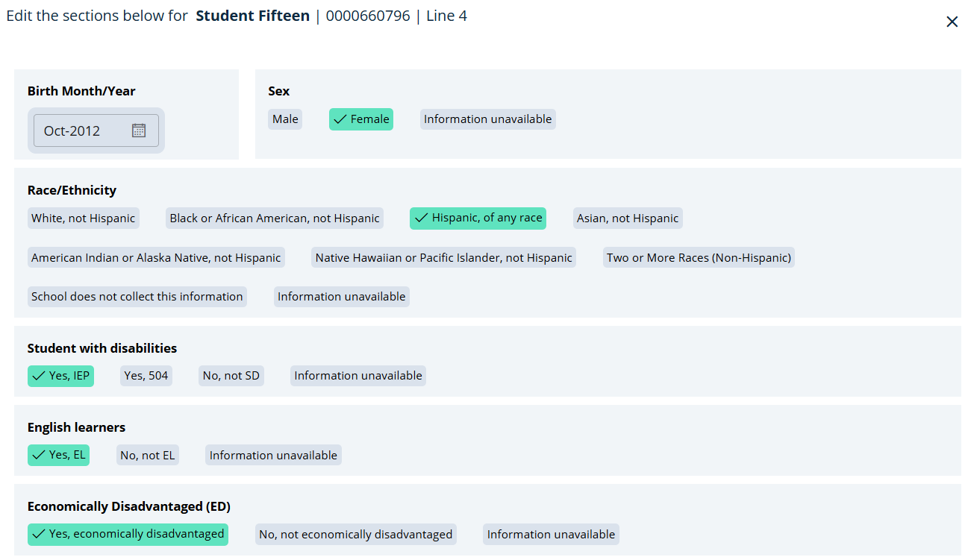968x560 pixels.
Task: Choose Information unavailable under Sex
Action: tap(487, 119)
